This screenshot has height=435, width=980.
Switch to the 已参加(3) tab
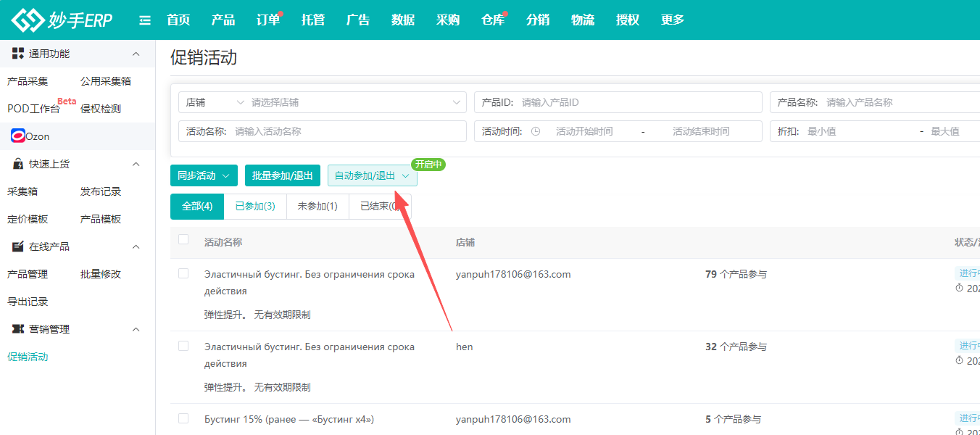[x=255, y=207]
